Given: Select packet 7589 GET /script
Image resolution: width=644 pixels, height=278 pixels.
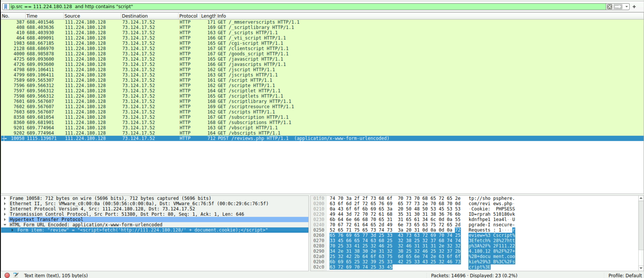Looking at the screenshot, I should click(x=322, y=80).
